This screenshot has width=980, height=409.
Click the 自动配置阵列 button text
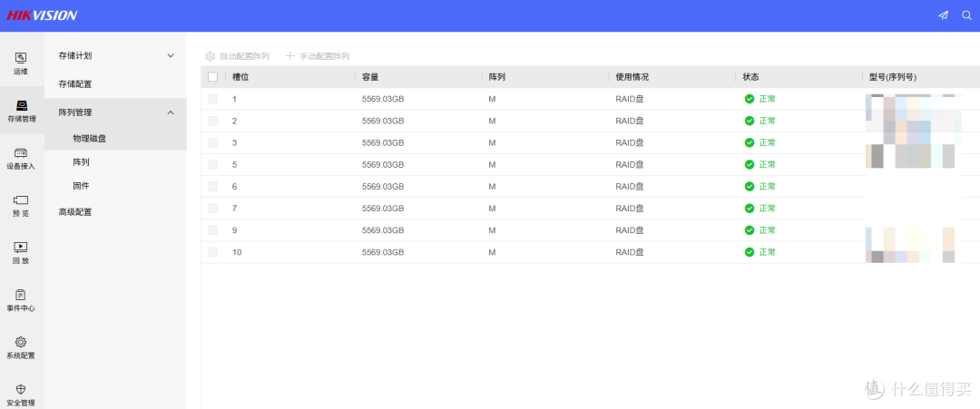point(244,56)
